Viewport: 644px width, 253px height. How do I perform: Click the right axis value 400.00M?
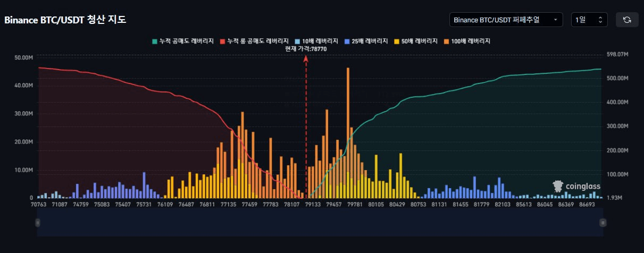pyautogui.click(x=618, y=102)
